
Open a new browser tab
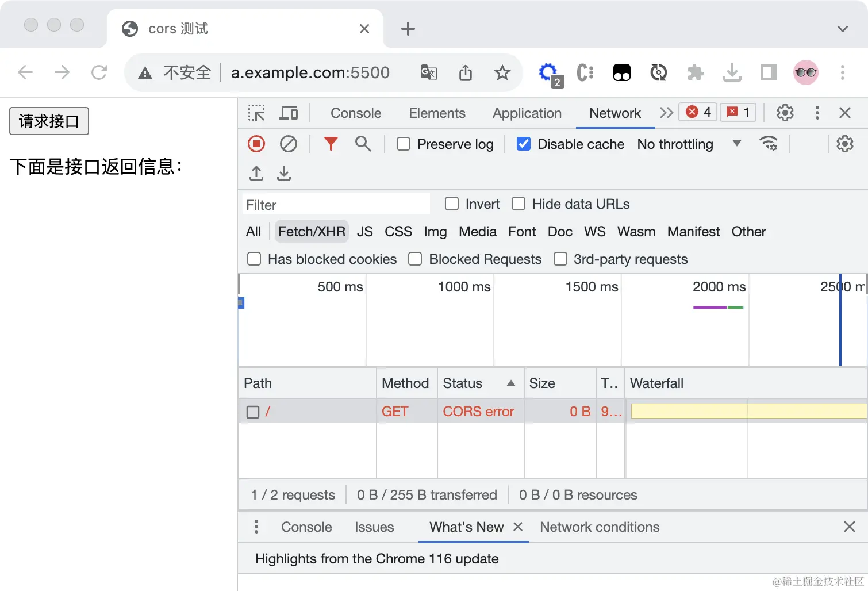(408, 29)
